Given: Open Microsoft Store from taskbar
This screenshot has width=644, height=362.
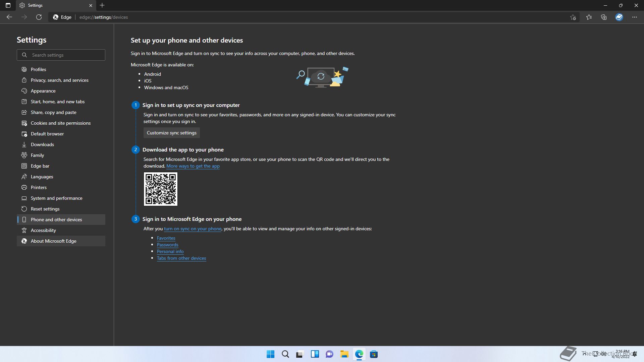Looking at the screenshot, I should click(x=374, y=354).
